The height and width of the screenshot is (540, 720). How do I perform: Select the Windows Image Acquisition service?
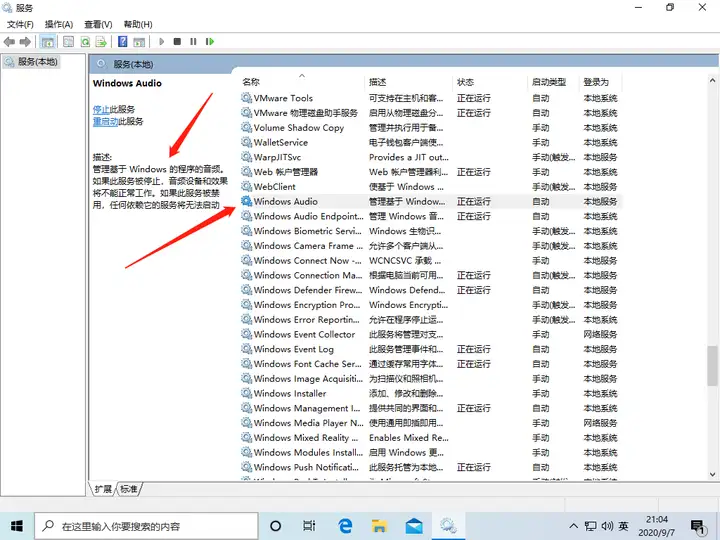tap(430, 378)
